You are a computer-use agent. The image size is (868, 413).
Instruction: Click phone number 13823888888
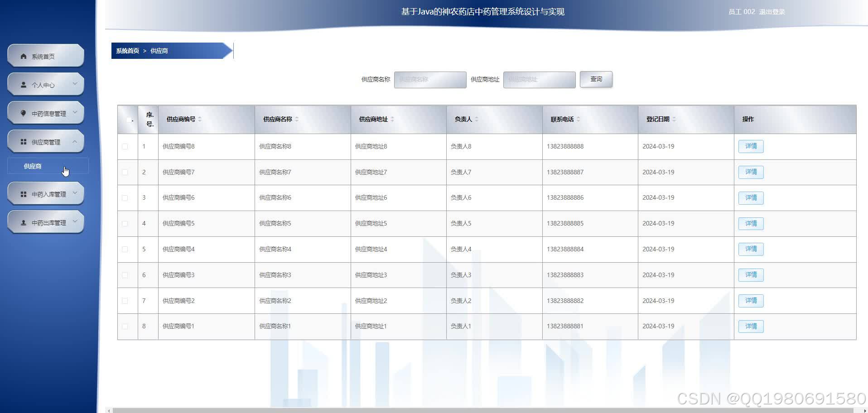(565, 146)
